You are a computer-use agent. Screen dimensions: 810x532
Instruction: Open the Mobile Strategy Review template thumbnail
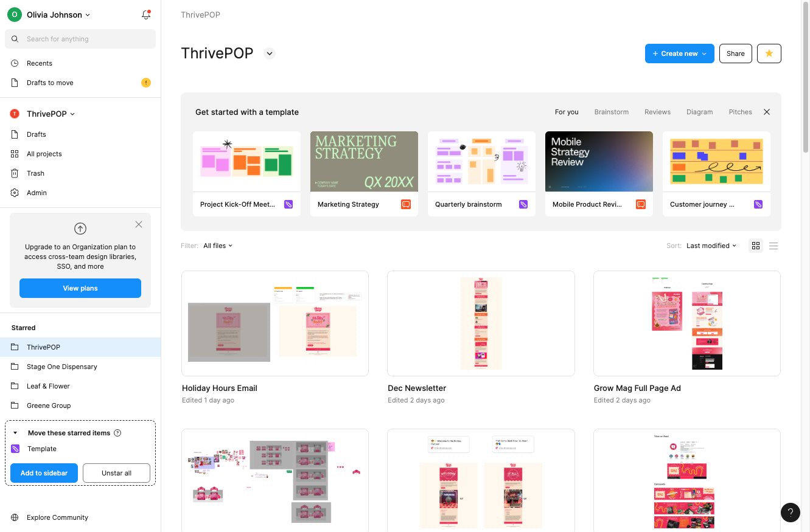click(599, 162)
